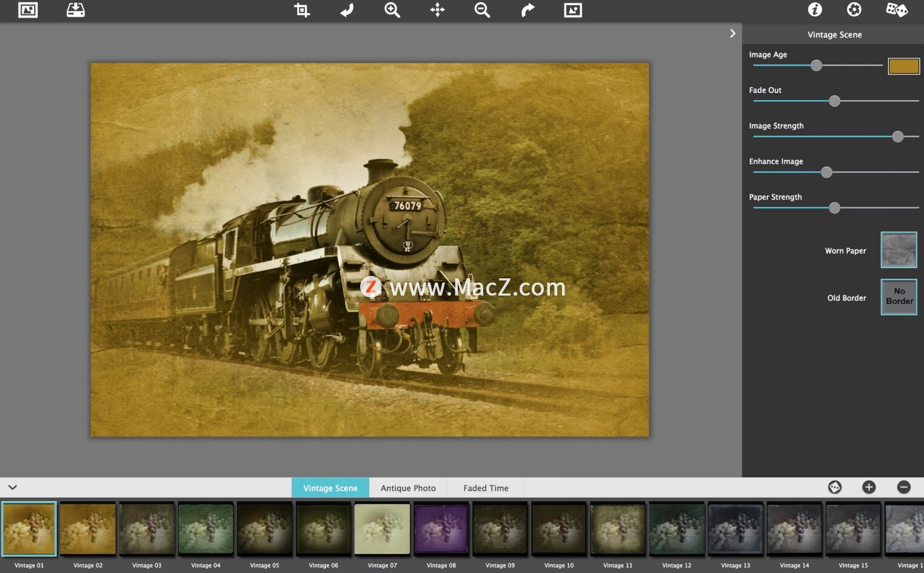Apply the Vintage 01 preset
924x573 pixels.
click(29, 529)
